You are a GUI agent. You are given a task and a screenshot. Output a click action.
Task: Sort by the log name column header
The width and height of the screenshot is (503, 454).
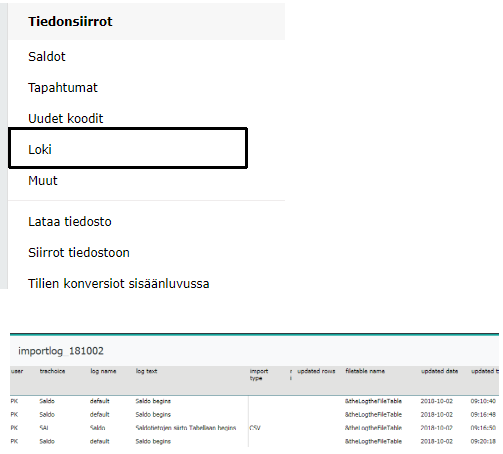pos(103,371)
